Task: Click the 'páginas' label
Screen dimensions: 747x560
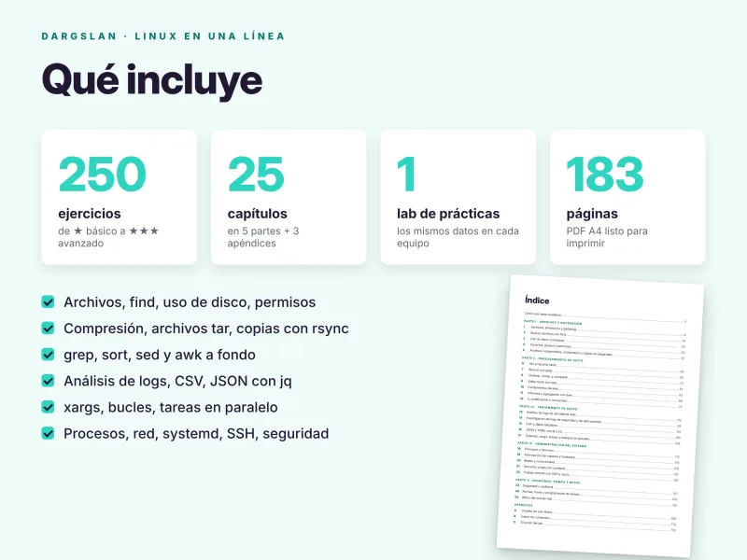Action: 592,214
